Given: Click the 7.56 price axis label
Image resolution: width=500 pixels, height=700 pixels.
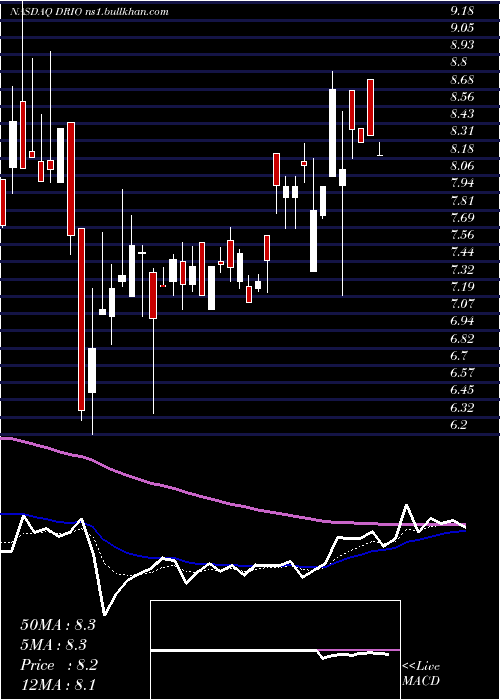Looking at the screenshot, I should point(462,235).
